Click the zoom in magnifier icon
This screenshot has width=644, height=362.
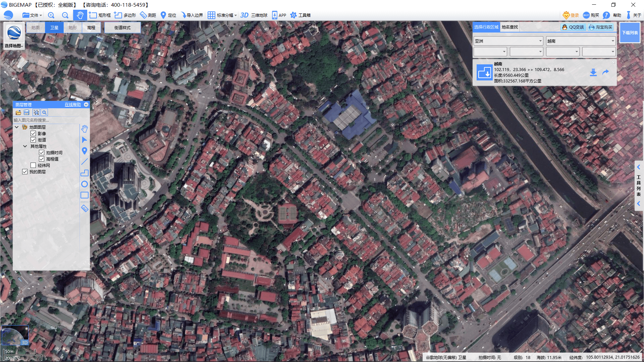[51, 15]
